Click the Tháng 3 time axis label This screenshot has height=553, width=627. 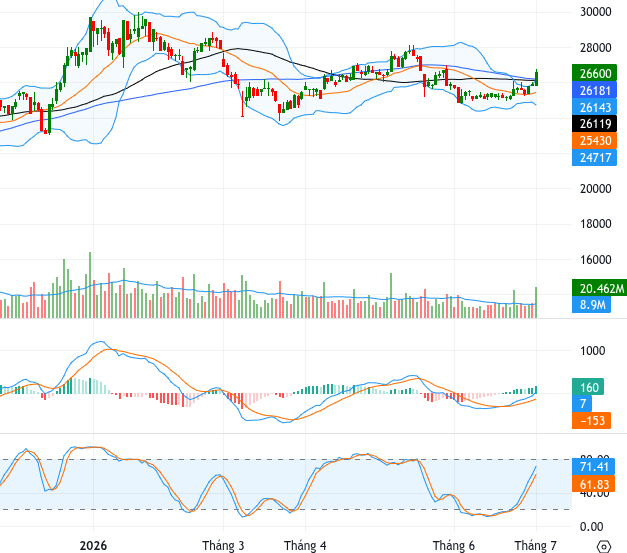[223, 546]
